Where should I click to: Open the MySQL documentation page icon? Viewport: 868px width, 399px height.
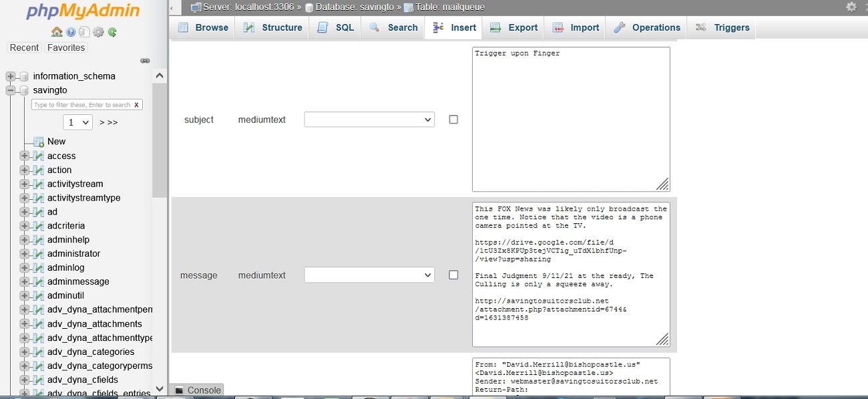83,32
